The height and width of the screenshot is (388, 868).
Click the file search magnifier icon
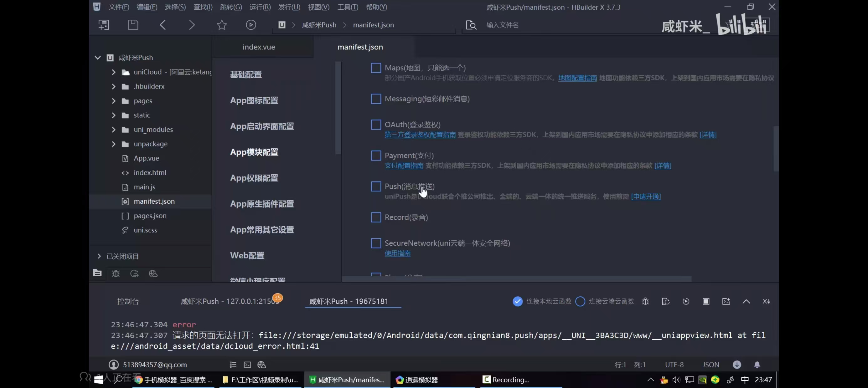[471, 25]
